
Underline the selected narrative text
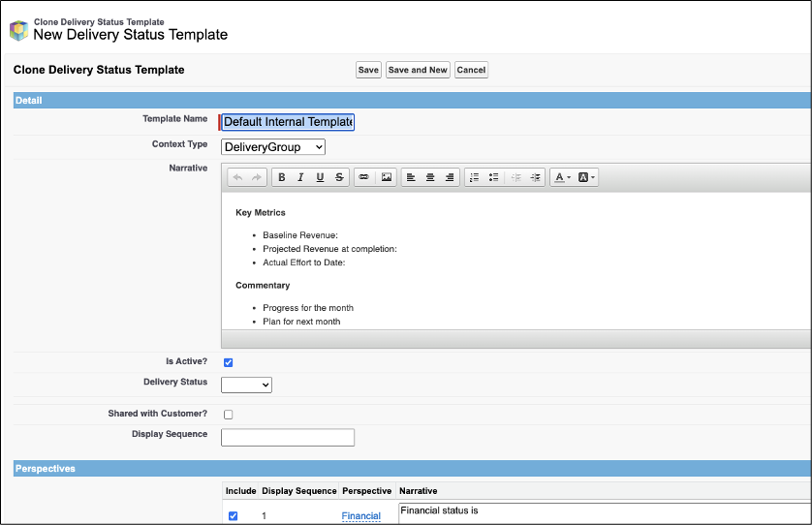(320, 177)
